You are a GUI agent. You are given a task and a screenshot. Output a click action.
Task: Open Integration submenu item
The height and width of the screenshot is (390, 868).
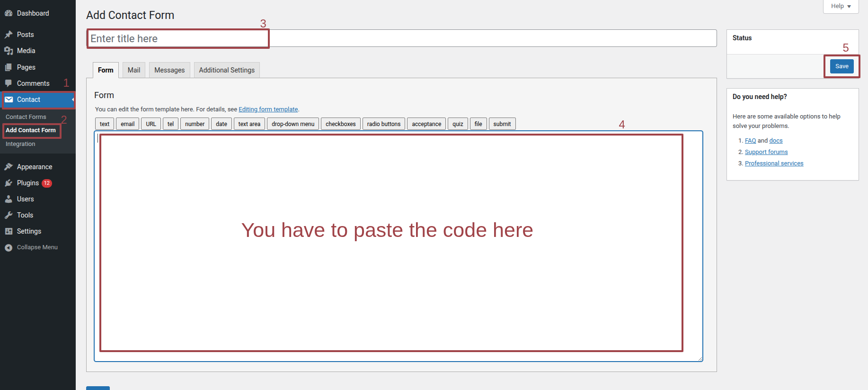point(20,144)
